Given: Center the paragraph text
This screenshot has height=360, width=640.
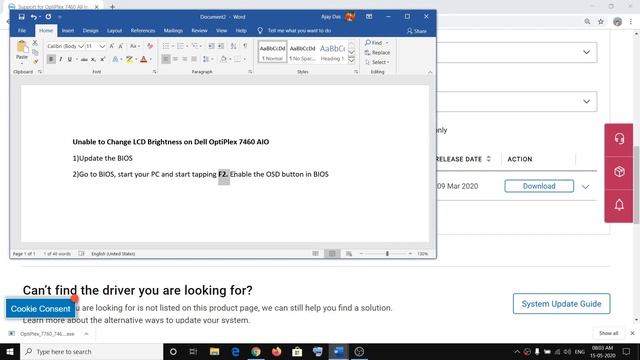Looking at the screenshot, I should [176, 60].
